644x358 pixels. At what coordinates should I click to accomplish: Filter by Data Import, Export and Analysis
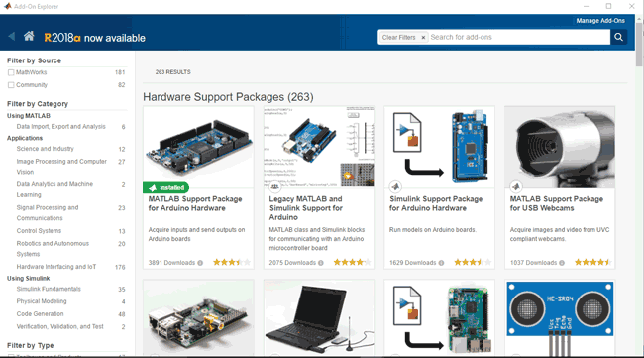click(x=60, y=127)
